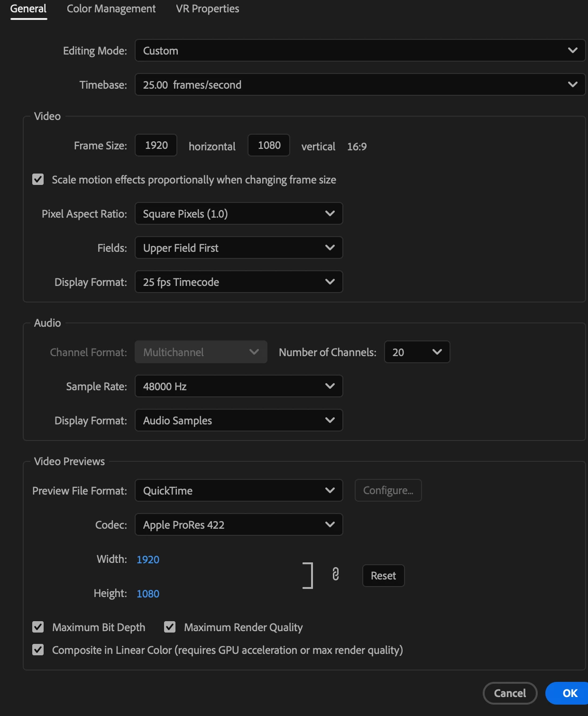Open the Fields dropdown
Viewport: 588px width, 716px height.
pyautogui.click(x=239, y=248)
